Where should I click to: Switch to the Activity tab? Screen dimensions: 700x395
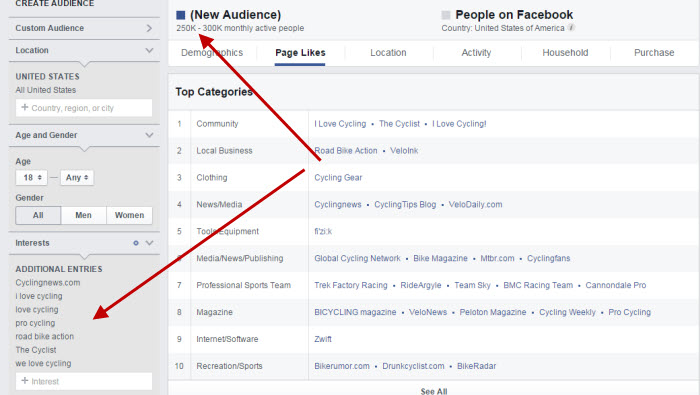(476, 53)
